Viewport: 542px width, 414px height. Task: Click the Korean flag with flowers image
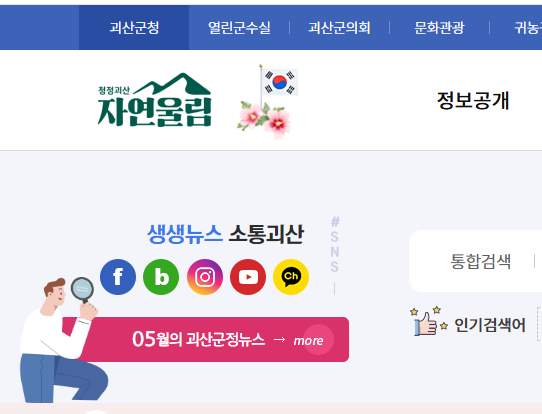(267, 102)
